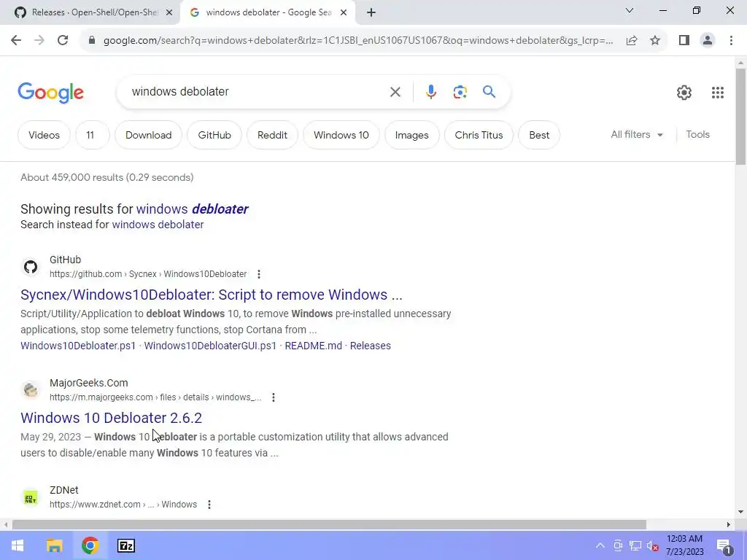This screenshot has width=747, height=560.
Task: Open Windows Start menu
Action: (x=18, y=545)
